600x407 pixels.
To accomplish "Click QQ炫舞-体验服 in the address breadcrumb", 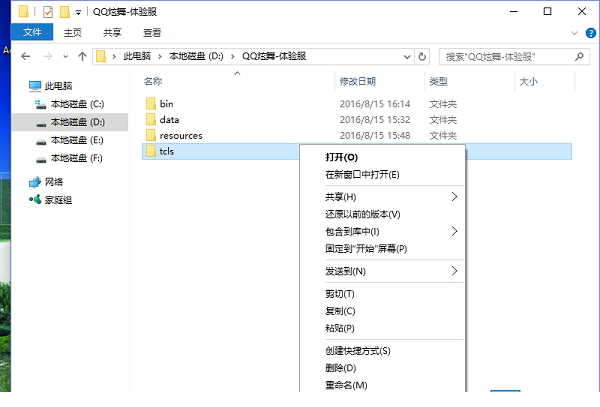I will coord(274,56).
